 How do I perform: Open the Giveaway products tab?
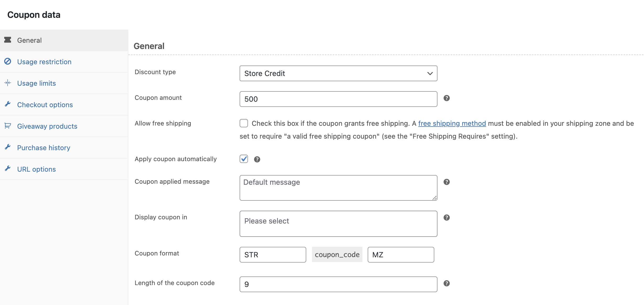[64, 126]
